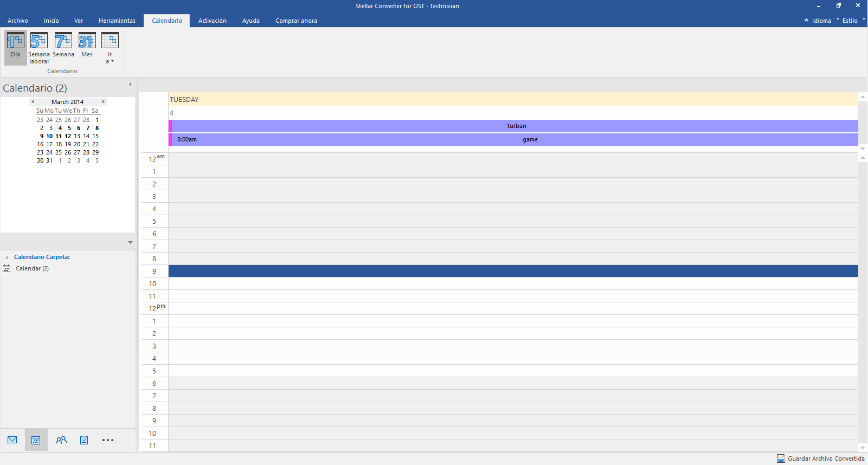The width and height of the screenshot is (868, 465).
Task: Open the Estilo dropdown
Action: click(853, 21)
